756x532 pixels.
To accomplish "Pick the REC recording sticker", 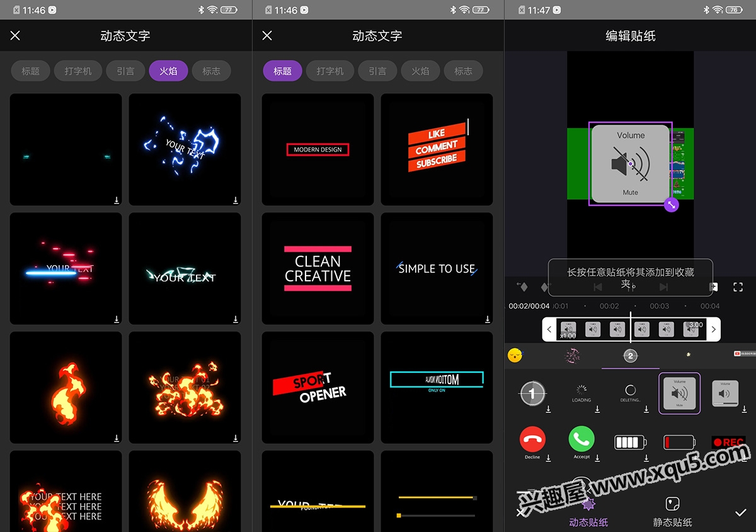I will [x=729, y=442].
